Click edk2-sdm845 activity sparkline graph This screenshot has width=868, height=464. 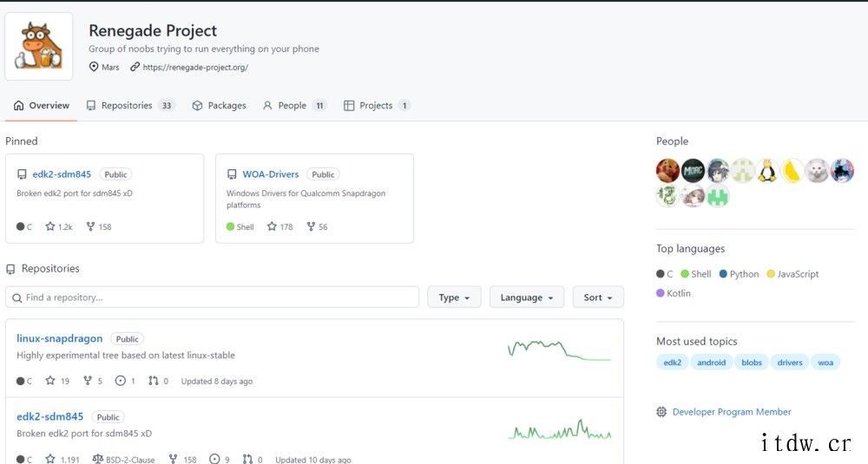[x=559, y=429]
